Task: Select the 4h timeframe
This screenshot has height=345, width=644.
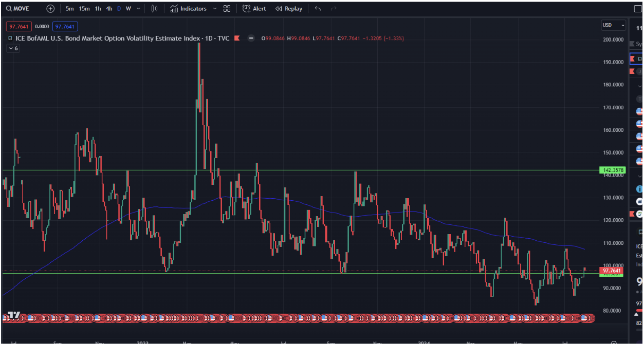Action: click(109, 9)
